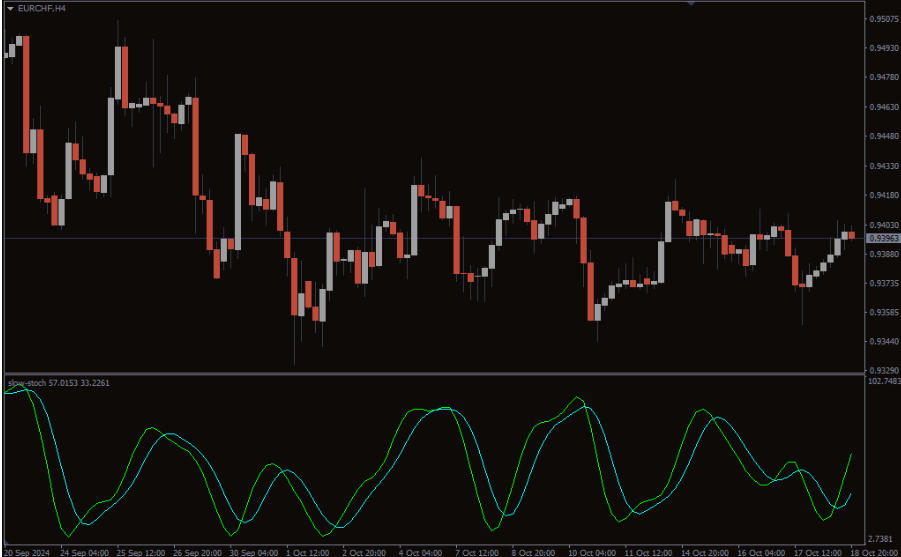
Task: Click the triangle arrow before EURCHF,H4
Action: click(10, 9)
